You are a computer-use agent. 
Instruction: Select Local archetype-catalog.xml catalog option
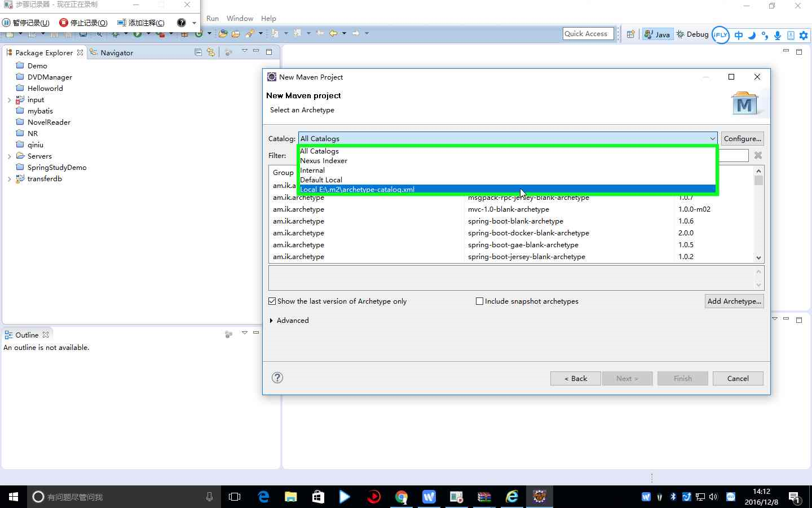coord(507,189)
